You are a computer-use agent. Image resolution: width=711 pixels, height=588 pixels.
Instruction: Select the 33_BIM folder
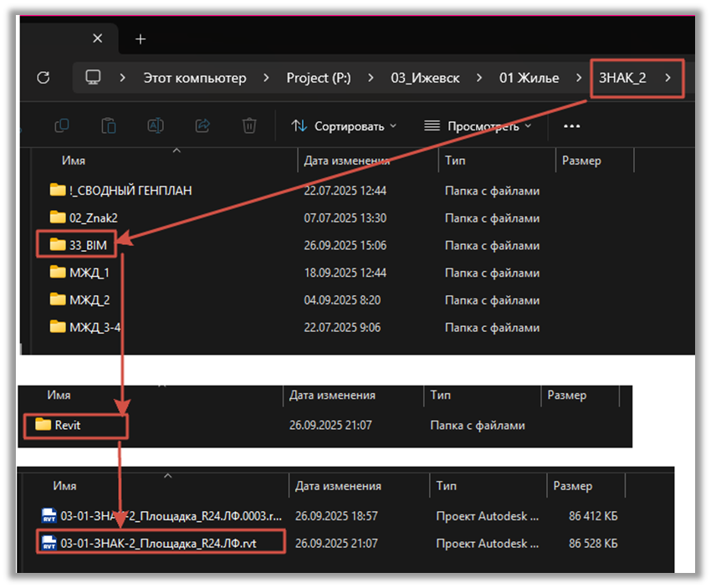[x=78, y=245]
